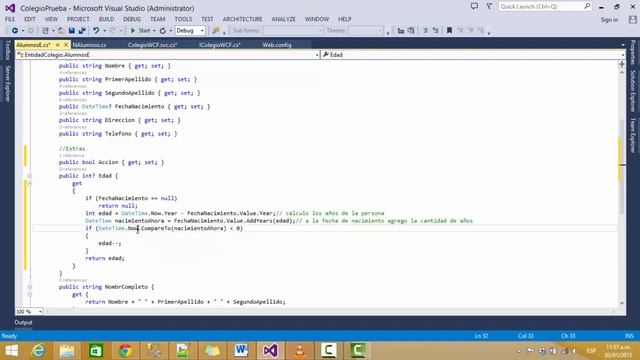Click the account picture icon near Sign in
Screen dimensions: 640x360
(633, 19)
